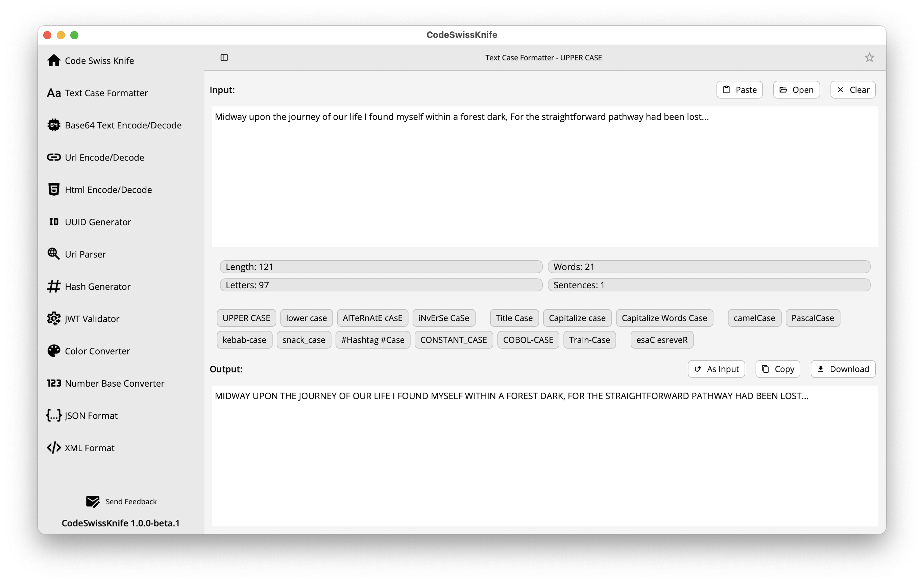The width and height of the screenshot is (924, 584).
Task: Go to Url Encode/Decode tool
Action: (x=104, y=157)
